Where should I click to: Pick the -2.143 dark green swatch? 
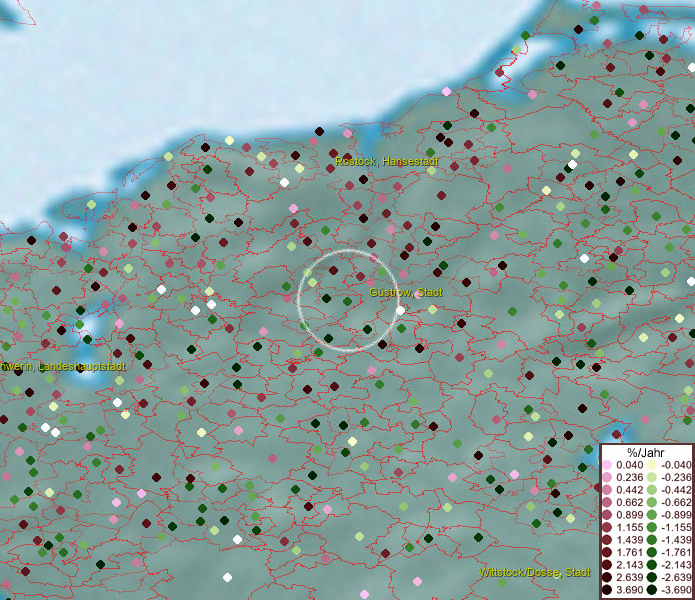(652, 565)
